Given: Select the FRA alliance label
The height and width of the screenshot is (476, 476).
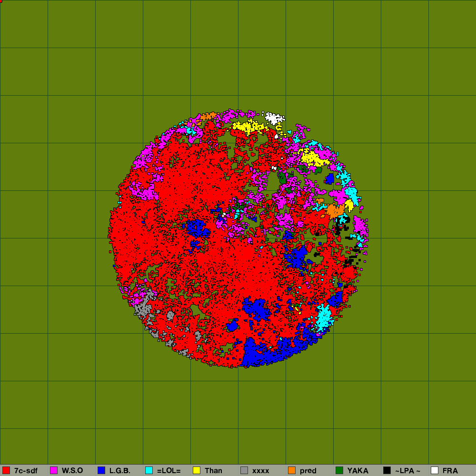Looking at the screenshot, I should (450, 471).
